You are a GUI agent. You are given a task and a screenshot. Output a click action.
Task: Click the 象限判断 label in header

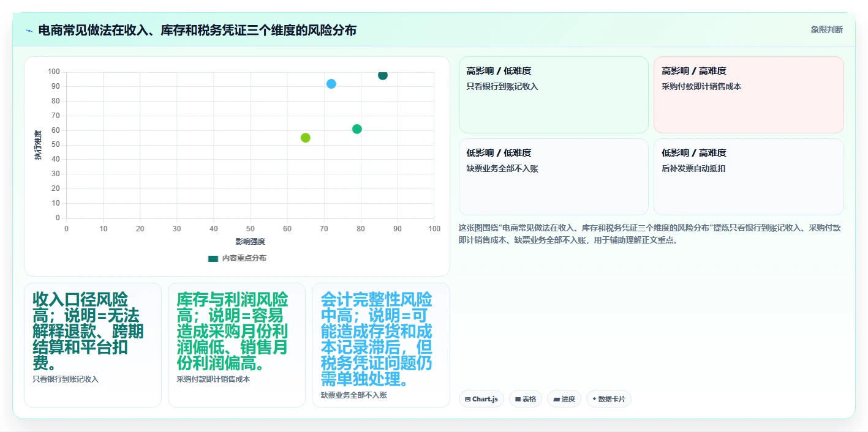point(827,29)
